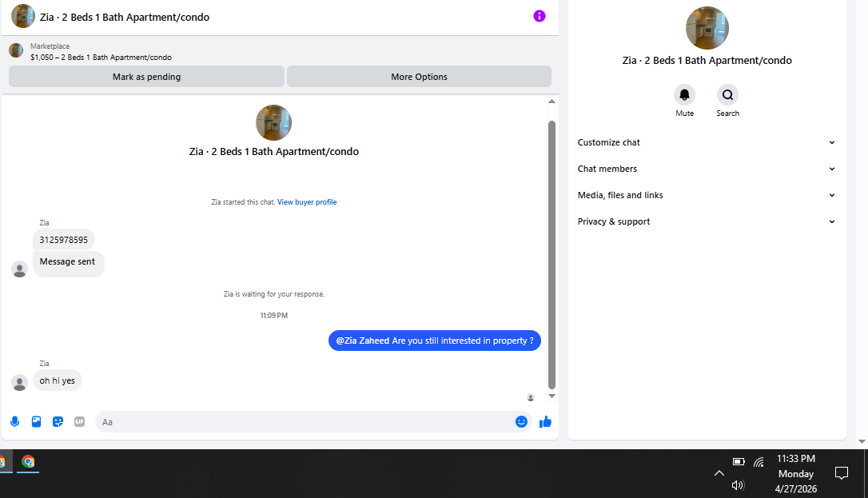The width and height of the screenshot is (868, 498).
Task: Send a thumbs-up like
Action: [x=545, y=421]
